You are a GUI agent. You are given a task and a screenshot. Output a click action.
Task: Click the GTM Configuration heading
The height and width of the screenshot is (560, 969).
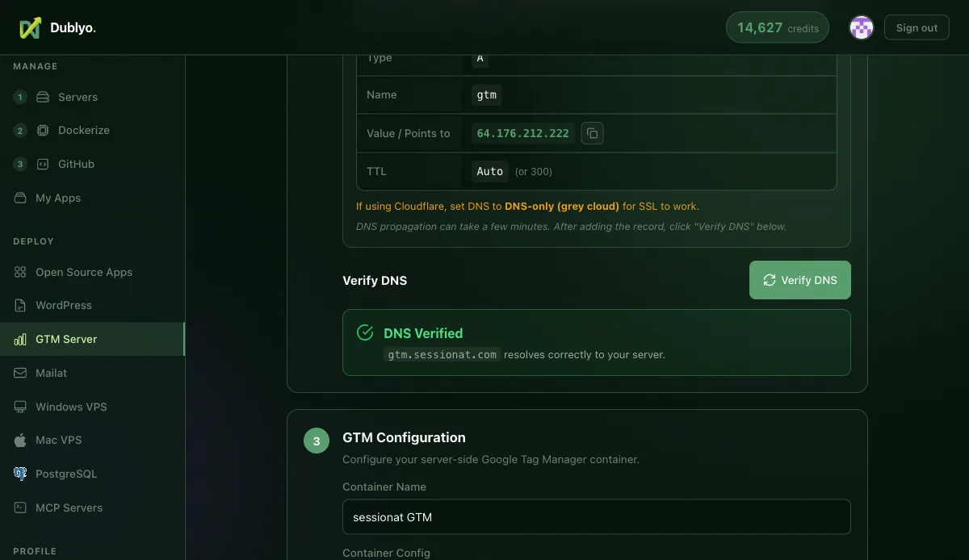(x=404, y=437)
